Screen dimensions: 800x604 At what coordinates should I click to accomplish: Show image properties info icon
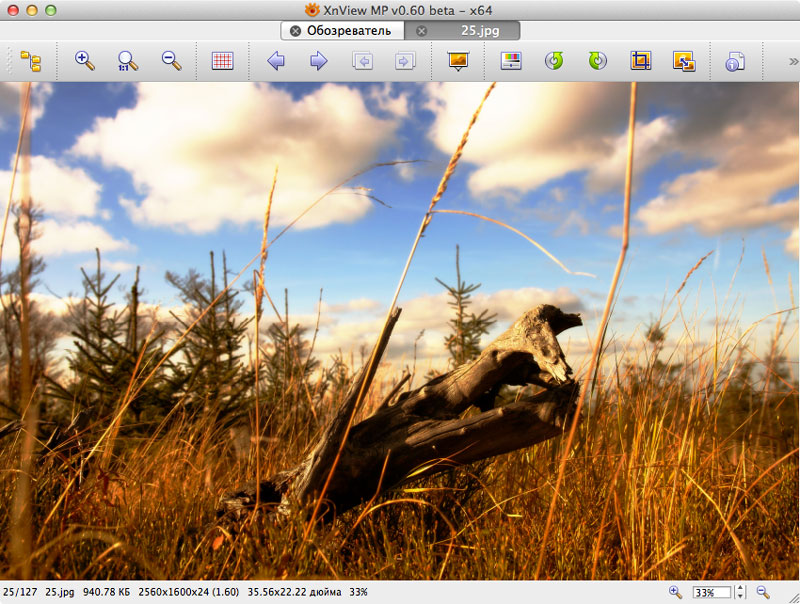(735, 61)
